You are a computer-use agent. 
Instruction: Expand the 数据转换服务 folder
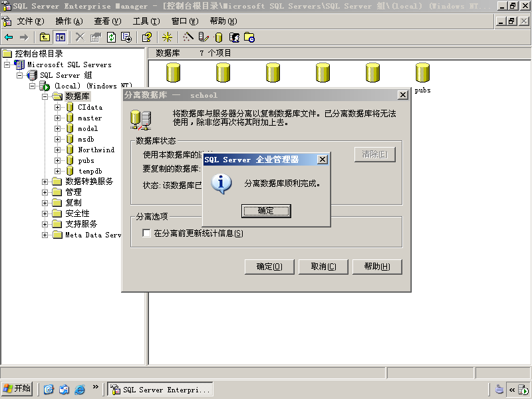click(x=45, y=182)
